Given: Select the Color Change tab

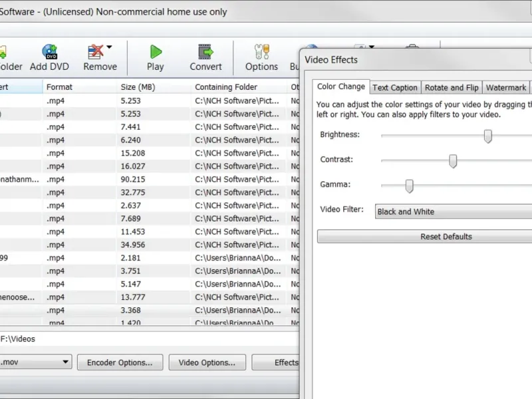Looking at the screenshot, I should coord(341,86).
